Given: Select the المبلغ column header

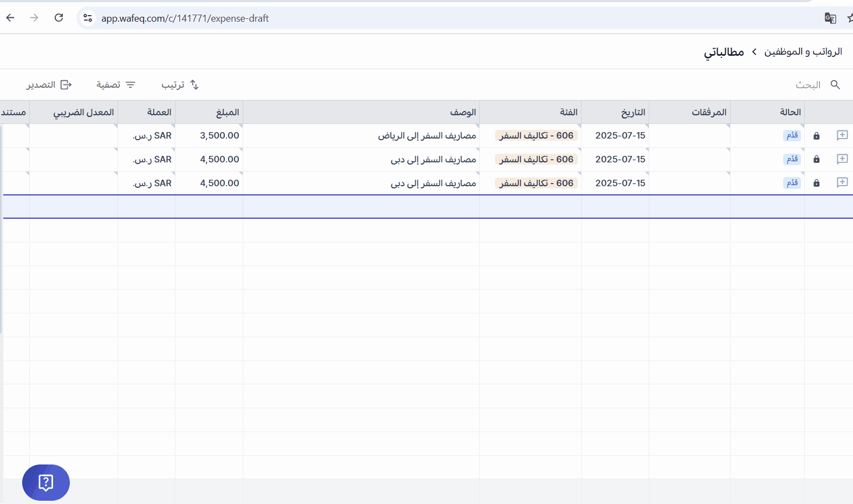Looking at the screenshot, I should coord(209,112).
